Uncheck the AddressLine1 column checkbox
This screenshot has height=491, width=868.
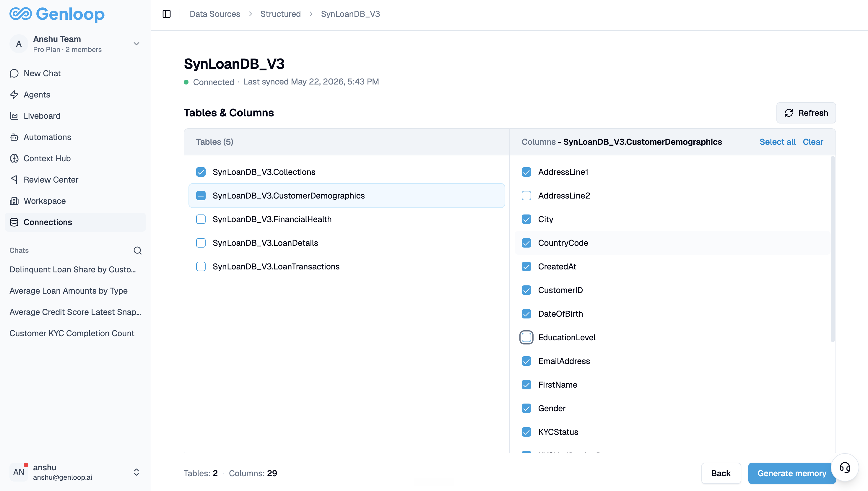[x=526, y=172]
